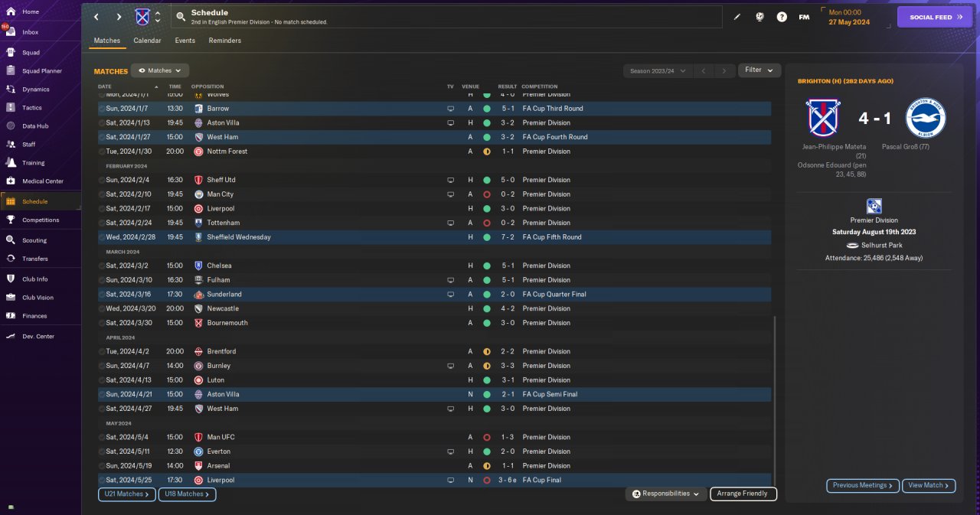Switch to the Events tab

[185, 41]
